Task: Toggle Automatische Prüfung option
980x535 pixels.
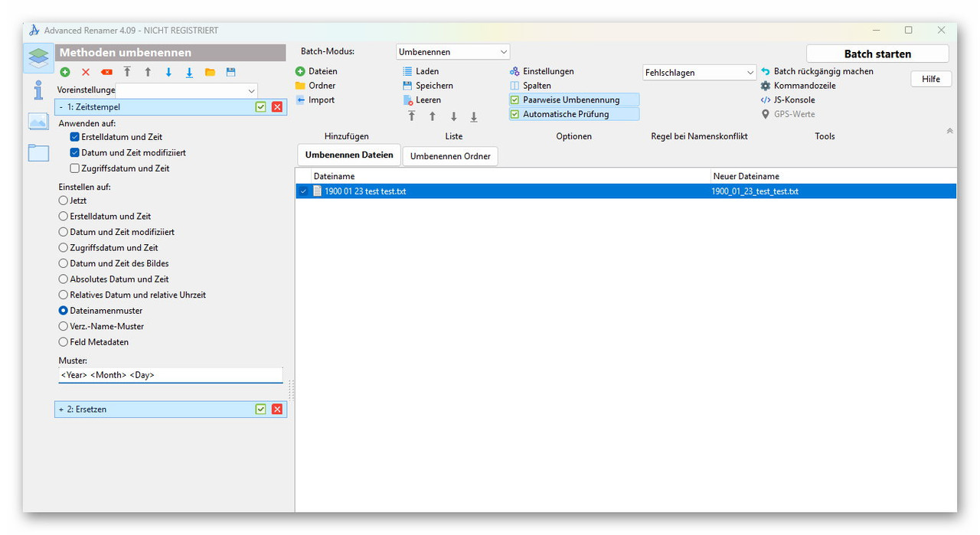Action: (574, 114)
